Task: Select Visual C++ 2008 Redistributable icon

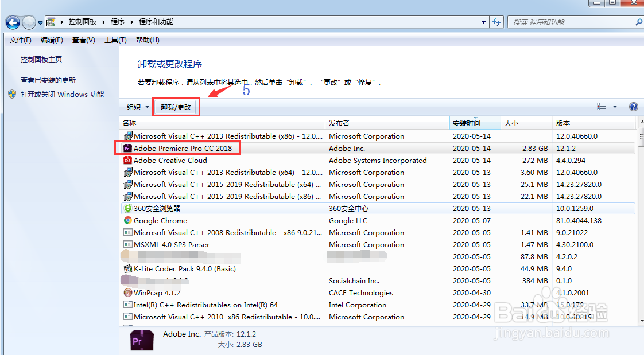Action: 128,232
